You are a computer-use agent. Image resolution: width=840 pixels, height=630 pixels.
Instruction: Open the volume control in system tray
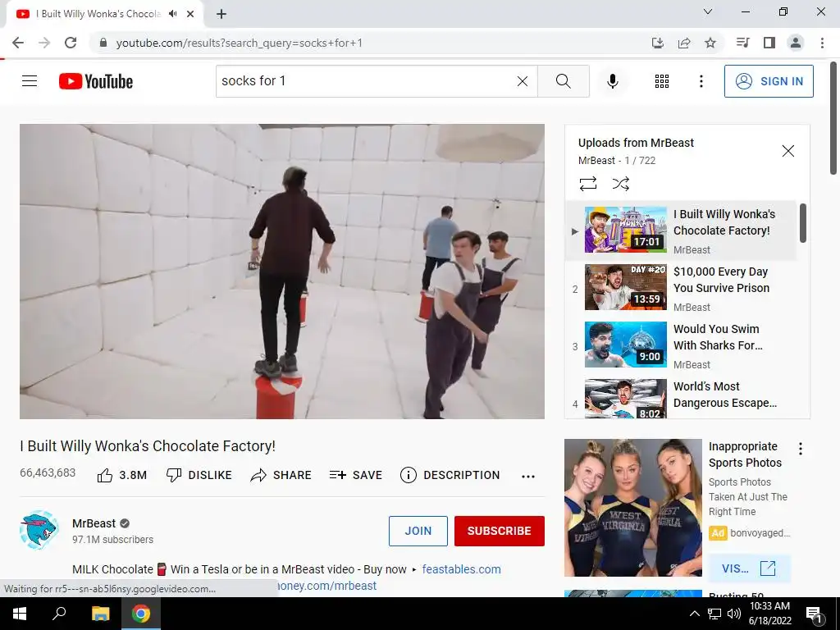pos(734,614)
